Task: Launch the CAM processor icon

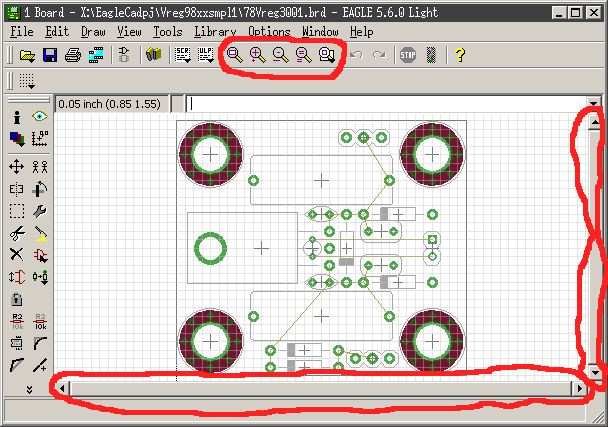Action: pos(96,55)
